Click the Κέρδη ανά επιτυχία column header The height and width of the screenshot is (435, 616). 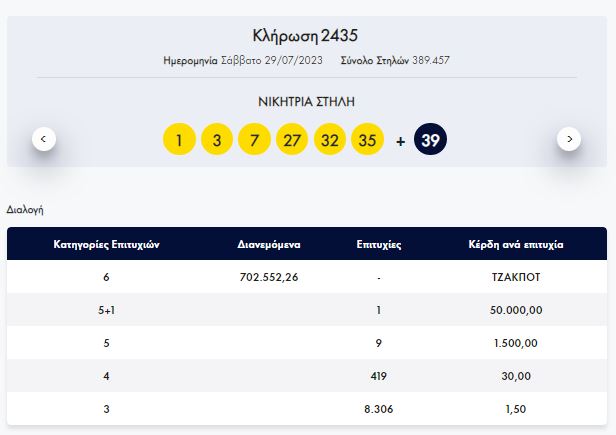pos(517,244)
